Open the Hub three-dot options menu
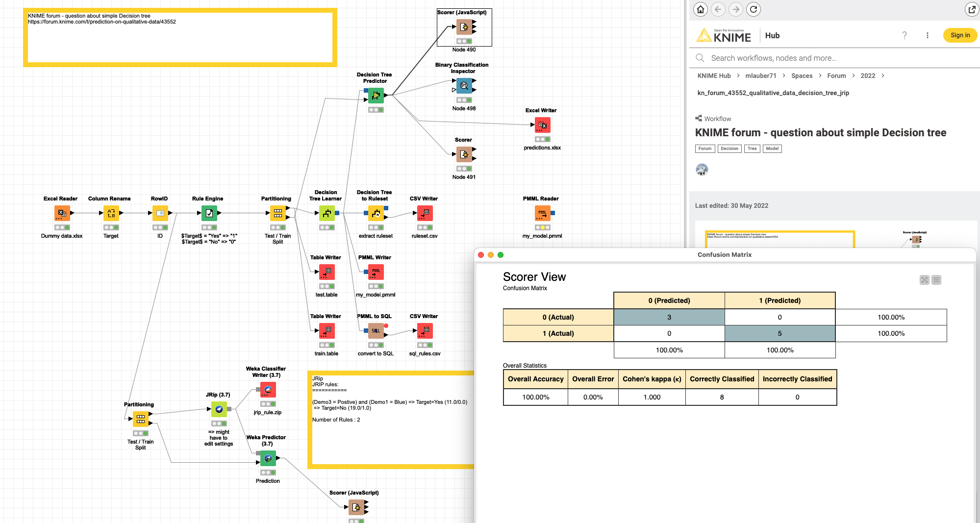980x523 pixels. point(927,35)
